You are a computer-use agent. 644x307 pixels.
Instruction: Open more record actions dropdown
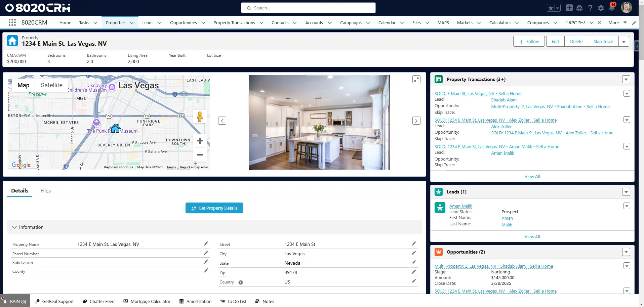tap(624, 42)
